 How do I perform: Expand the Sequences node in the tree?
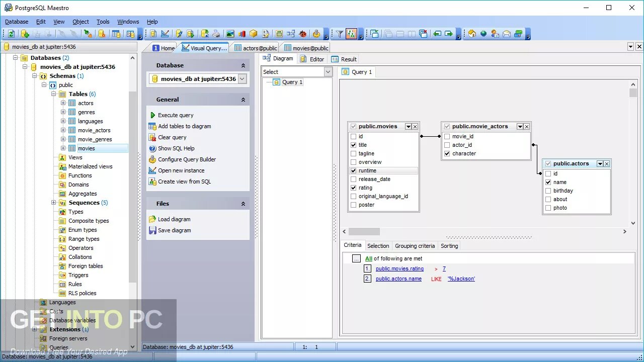click(54, 203)
